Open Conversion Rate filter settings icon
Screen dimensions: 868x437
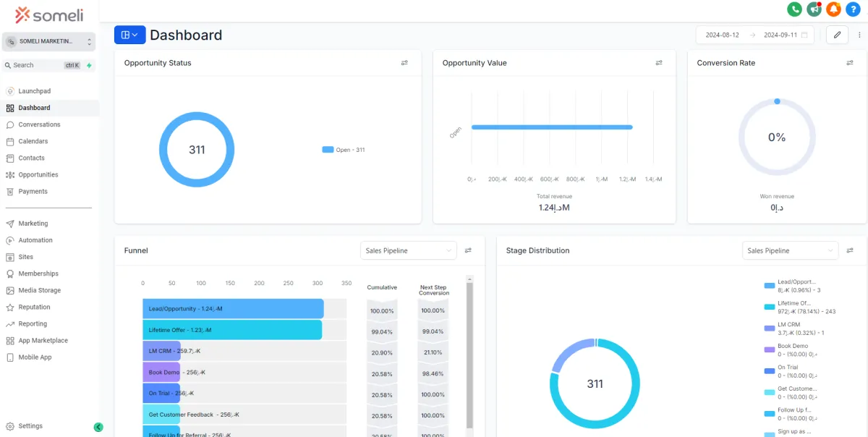click(850, 63)
